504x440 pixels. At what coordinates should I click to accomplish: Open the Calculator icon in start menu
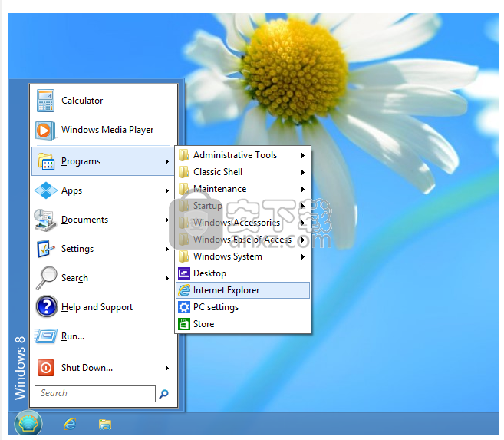45,101
